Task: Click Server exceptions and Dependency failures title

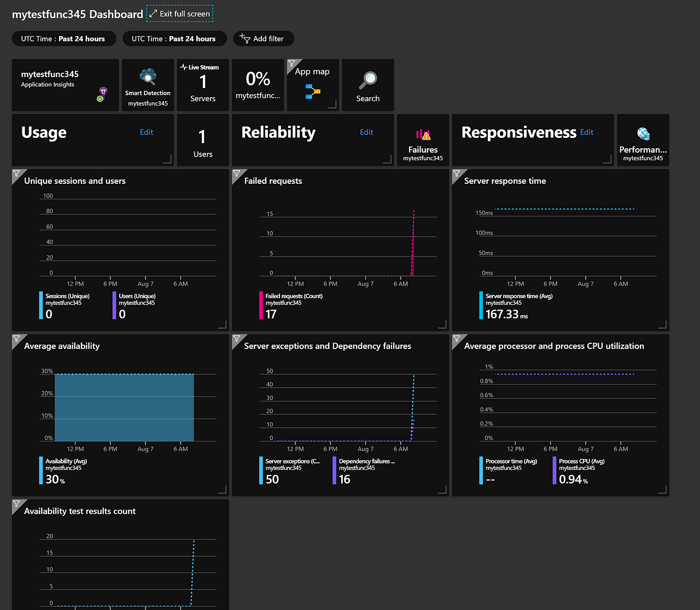Action: click(328, 346)
